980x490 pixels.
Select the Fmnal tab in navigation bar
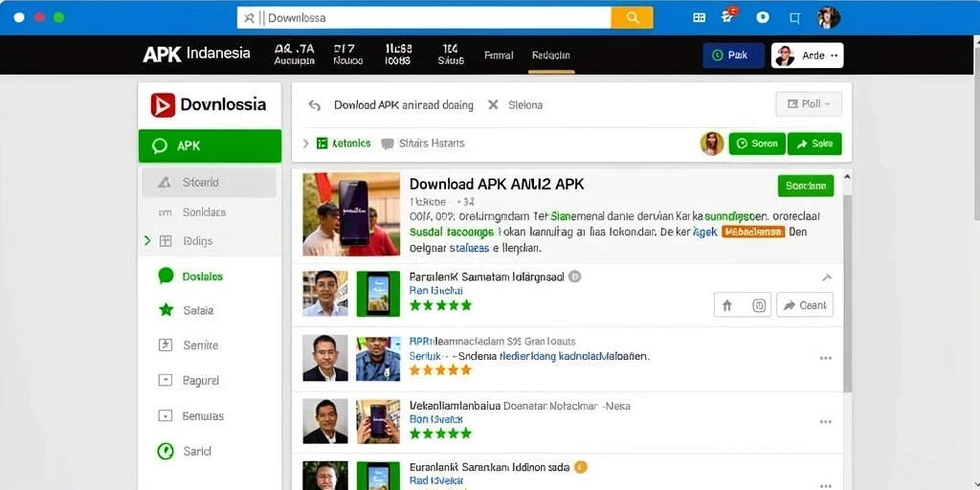click(x=499, y=55)
